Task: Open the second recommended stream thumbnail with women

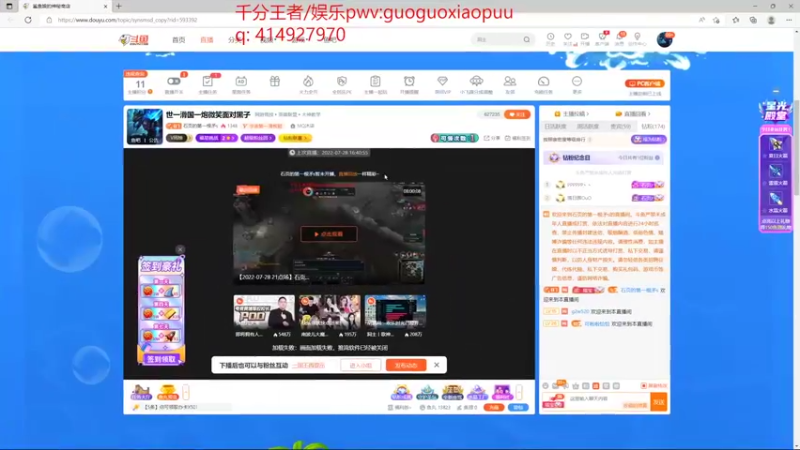Action: point(330,312)
